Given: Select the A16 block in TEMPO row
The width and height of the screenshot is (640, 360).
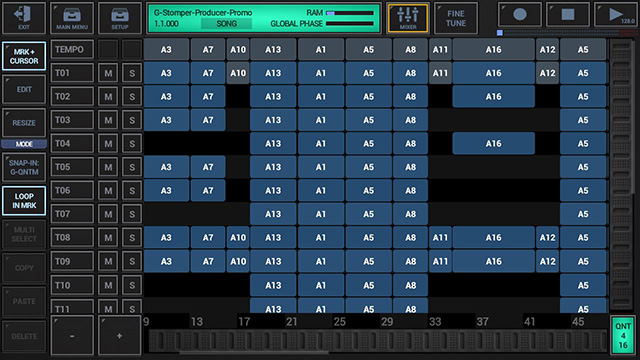Looking at the screenshot, I should (x=493, y=49).
